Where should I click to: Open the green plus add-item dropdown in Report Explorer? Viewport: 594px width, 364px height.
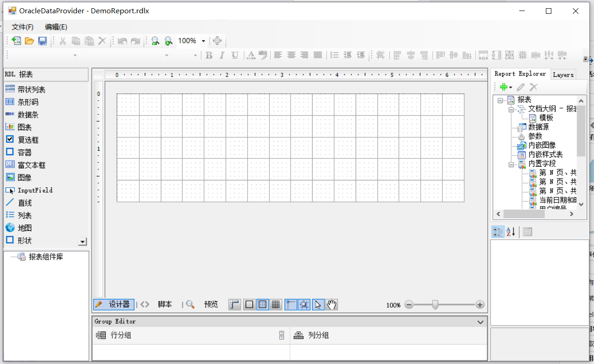coord(505,87)
